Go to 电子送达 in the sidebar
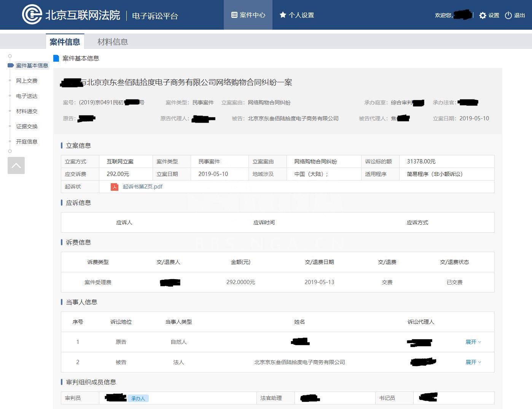The height and width of the screenshot is (409, 532). 27,96
